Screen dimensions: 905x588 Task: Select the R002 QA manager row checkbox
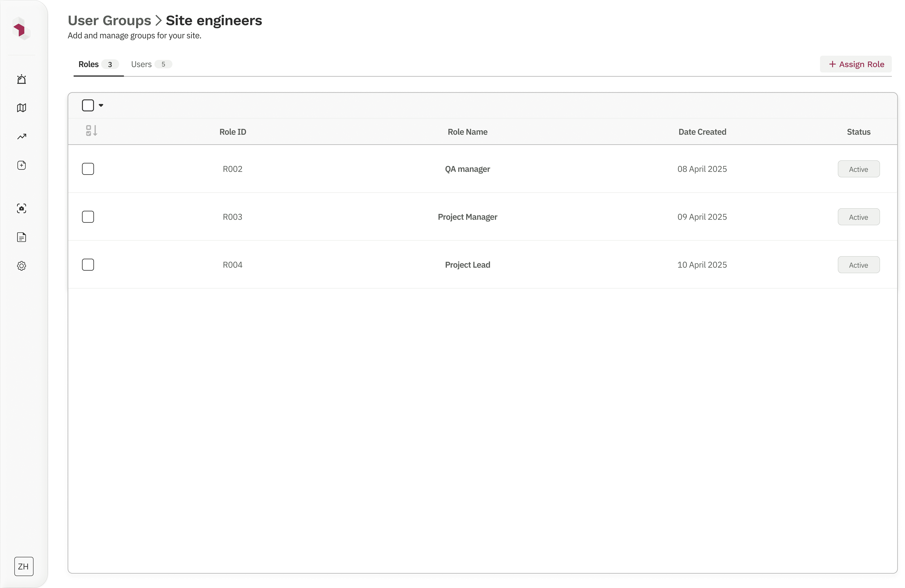[88, 169]
